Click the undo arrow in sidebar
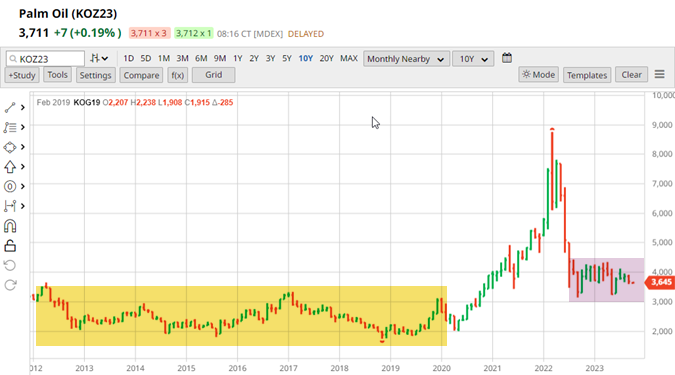Image resolution: width=675 pixels, height=375 pixels. pyautogui.click(x=10, y=265)
